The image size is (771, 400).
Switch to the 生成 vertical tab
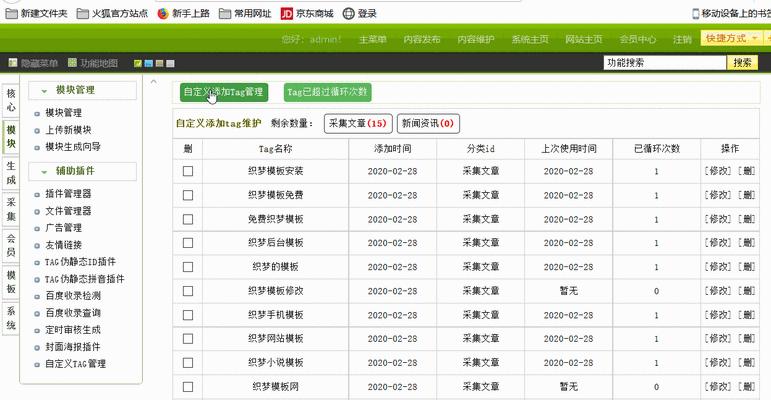[11, 173]
